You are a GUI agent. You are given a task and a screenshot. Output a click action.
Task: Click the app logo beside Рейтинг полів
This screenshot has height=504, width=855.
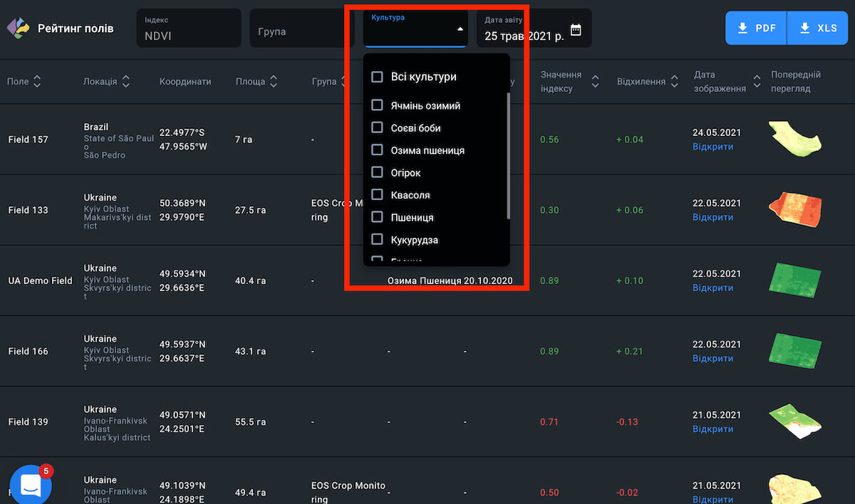[x=18, y=28]
